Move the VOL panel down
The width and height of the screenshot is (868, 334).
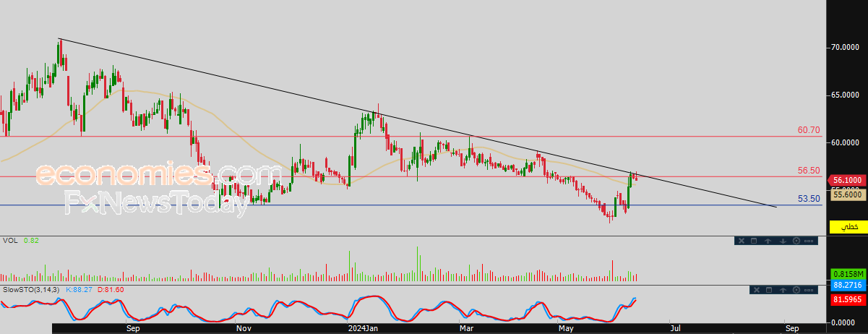click(x=783, y=241)
